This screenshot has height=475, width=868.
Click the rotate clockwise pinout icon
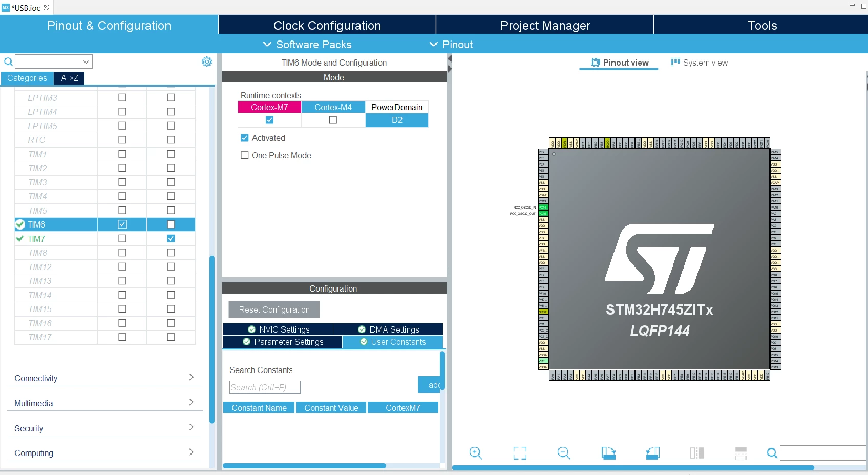pyautogui.click(x=608, y=453)
